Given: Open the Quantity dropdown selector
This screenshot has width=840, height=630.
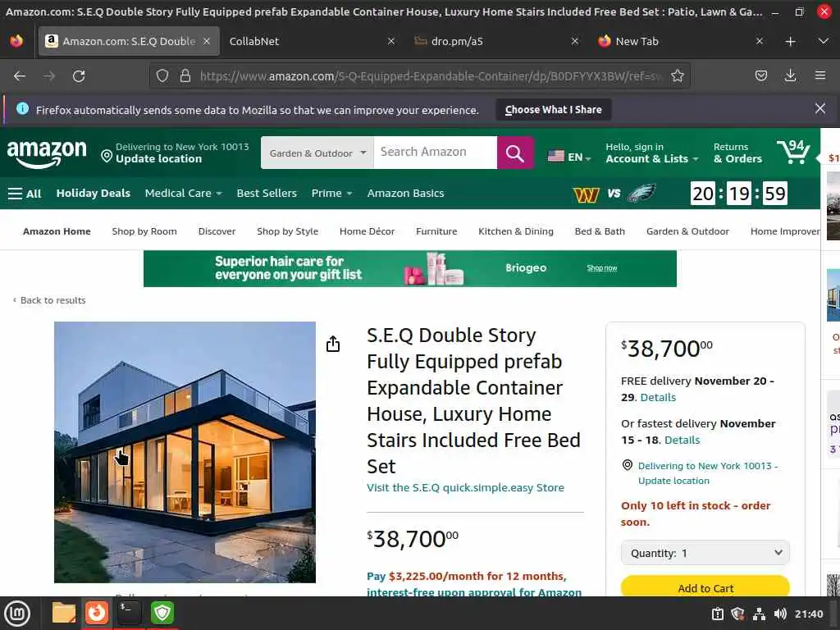Looking at the screenshot, I should coord(705,553).
